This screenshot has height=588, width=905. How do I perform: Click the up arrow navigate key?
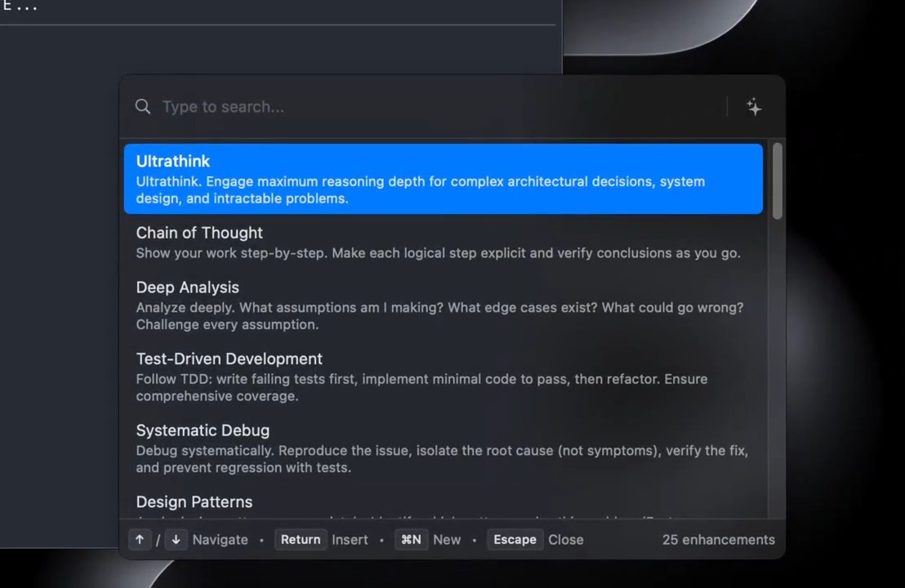(x=140, y=540)
